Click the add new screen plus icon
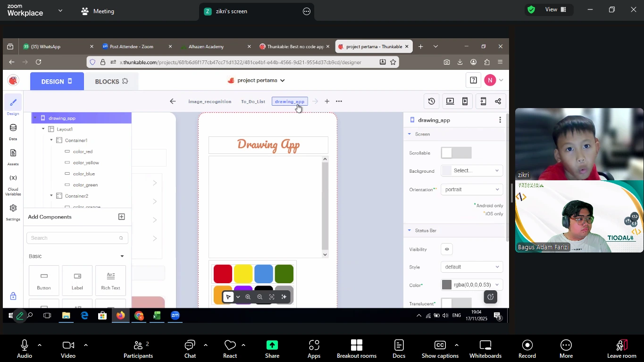 pyautogui.click(x=327, y=101)
